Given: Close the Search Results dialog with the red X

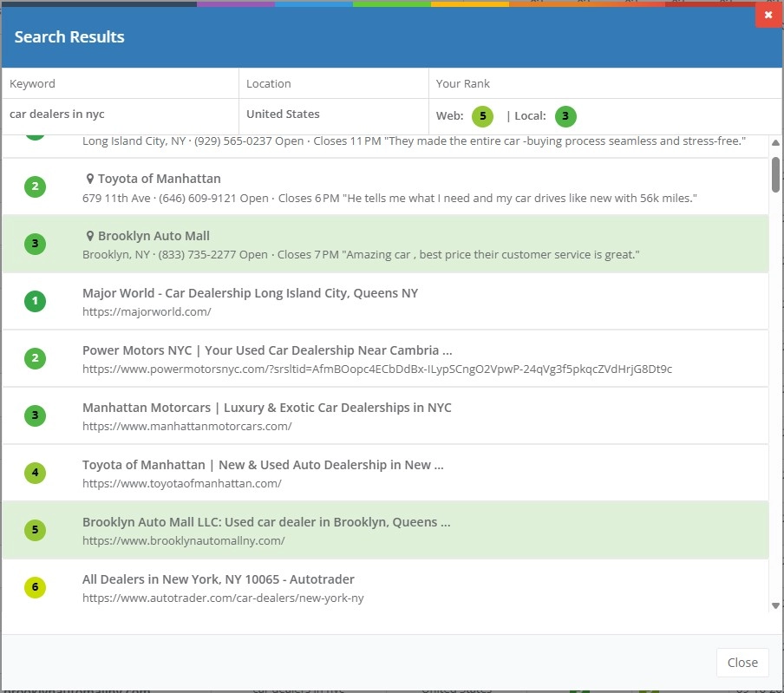Looking at the screenshot, I should coord(769,15).
